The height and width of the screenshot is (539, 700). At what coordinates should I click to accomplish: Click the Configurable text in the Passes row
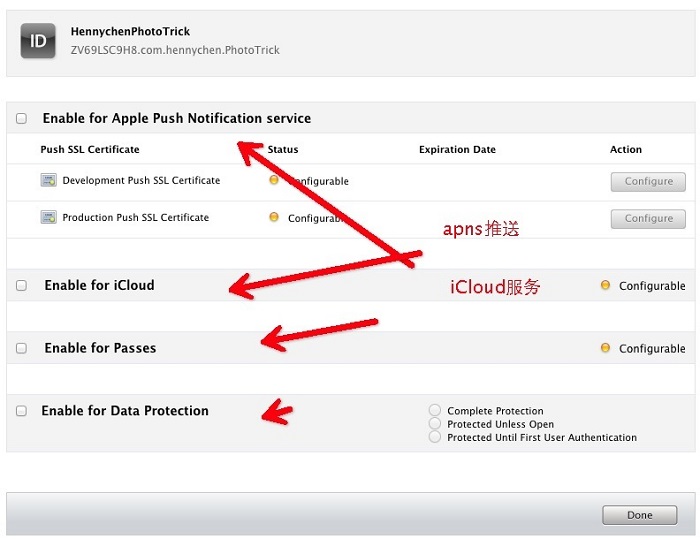pos(652,348)
